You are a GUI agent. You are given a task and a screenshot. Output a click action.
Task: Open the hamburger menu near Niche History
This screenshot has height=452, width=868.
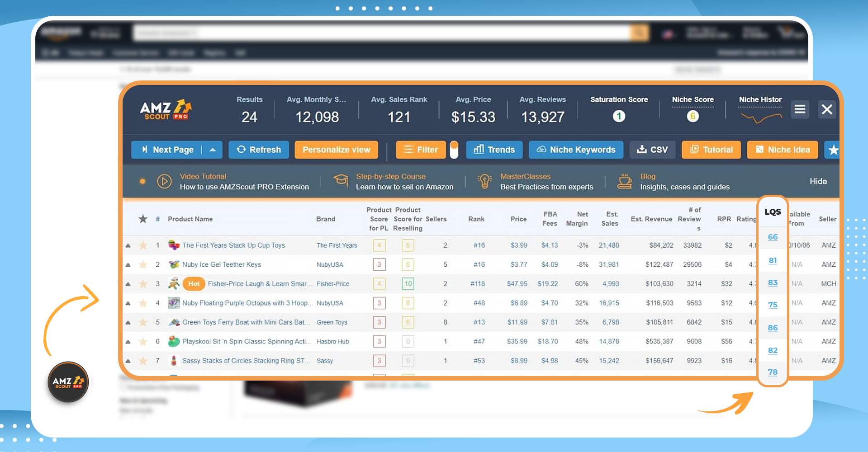point(800,109)
